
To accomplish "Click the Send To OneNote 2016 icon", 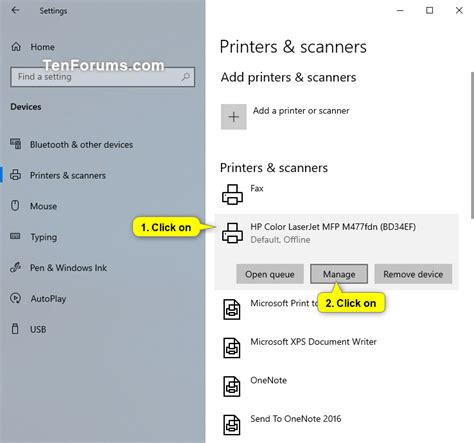I will point(232,425).
